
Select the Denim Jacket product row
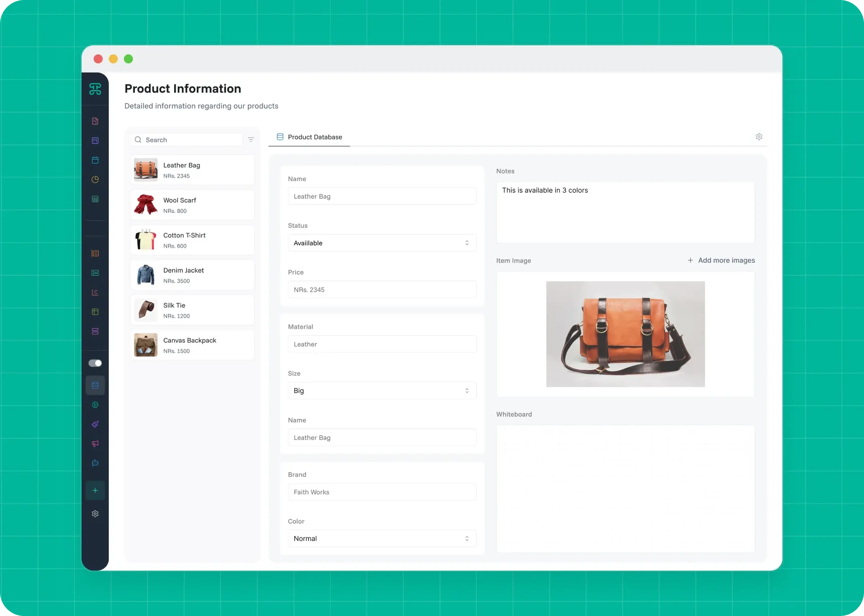point(192,275)
